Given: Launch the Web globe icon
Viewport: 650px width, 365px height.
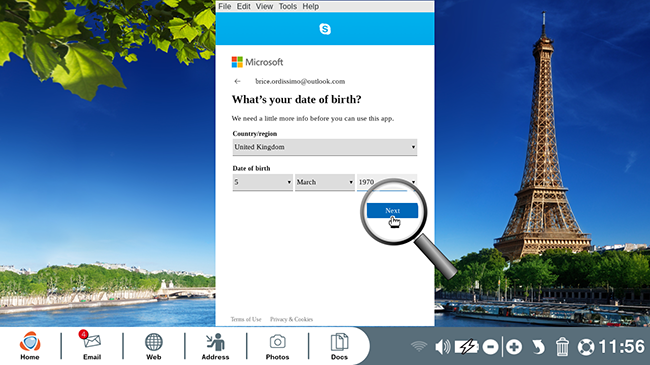Looking at the screenshot, I should point(153,346).
